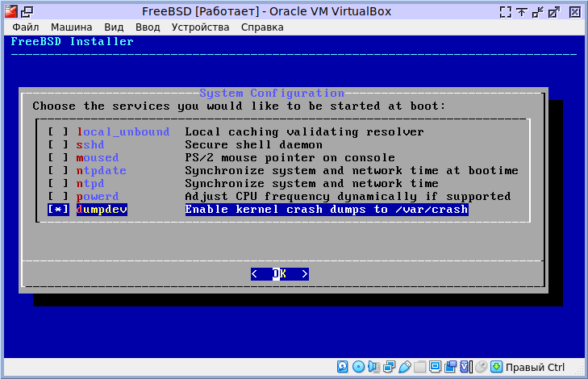Check the moused service box
This screenshot has width=588, height=379.
pyautogui.click(x=58, y=157)
